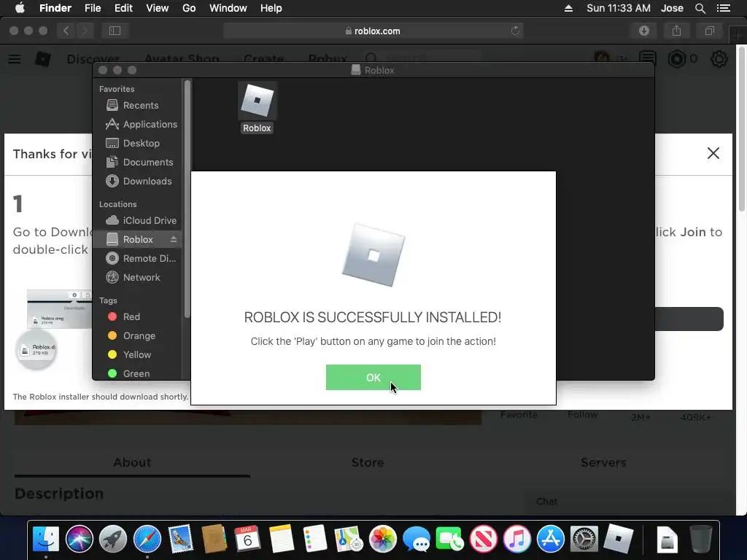The width and height of the screenshot is (747, 560).
Task: Open Downloads in Finder sidebar
Action: tap(139, 182)
